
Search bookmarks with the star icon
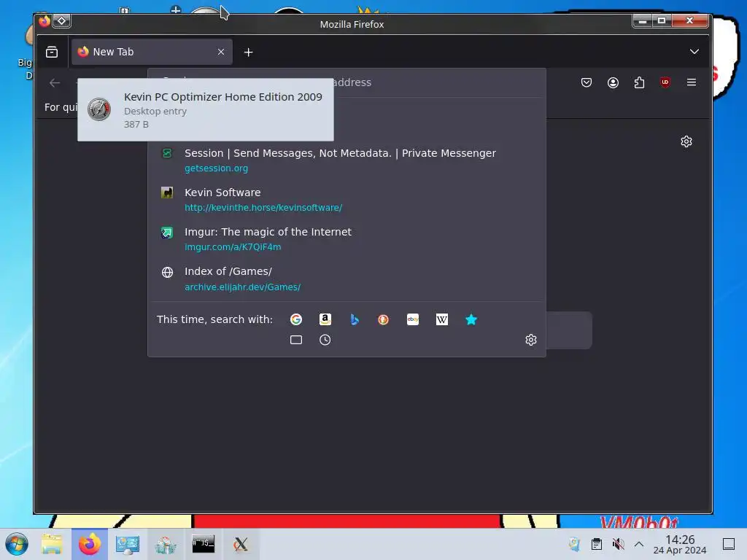(471, 319)
